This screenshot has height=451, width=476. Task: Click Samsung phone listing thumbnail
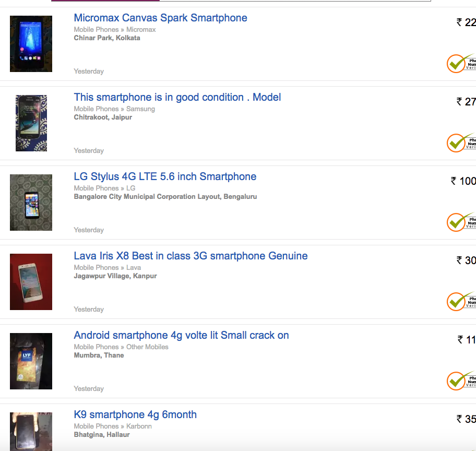[31, 123]
